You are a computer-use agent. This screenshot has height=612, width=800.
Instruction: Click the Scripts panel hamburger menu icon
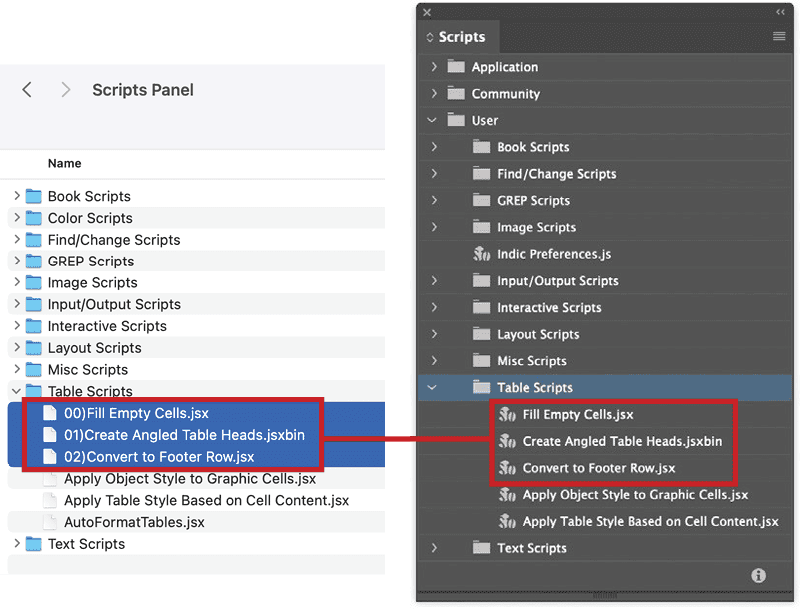coord(779,37)
